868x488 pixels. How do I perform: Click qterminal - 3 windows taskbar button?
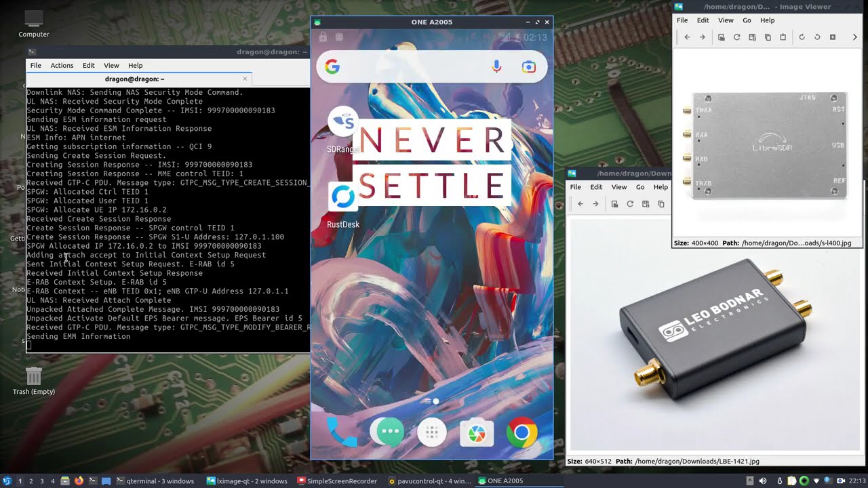(155, 481)
